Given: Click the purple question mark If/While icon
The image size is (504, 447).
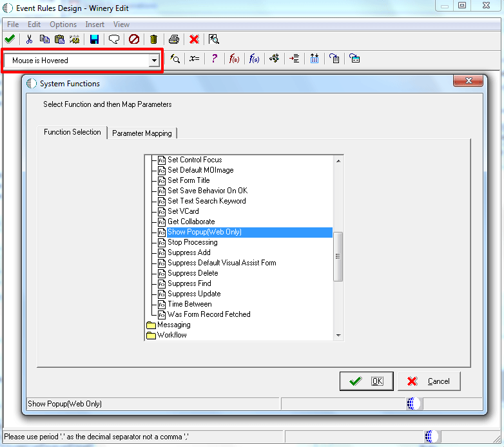Looking at the screenshot, I should point(215,59).
